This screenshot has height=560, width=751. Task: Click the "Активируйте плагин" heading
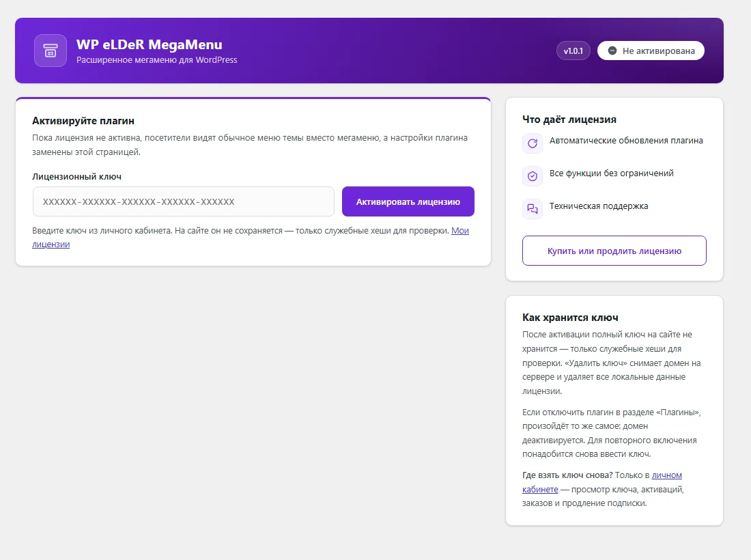coord(83,121)
